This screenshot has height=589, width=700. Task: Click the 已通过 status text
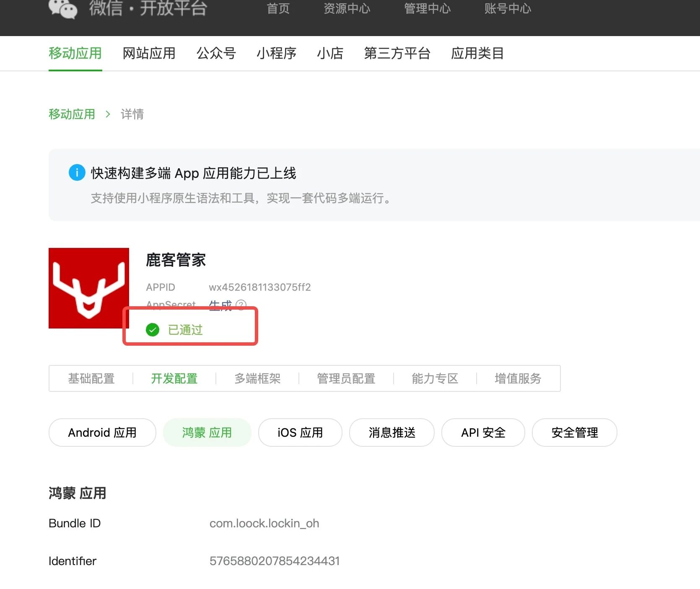185,330
